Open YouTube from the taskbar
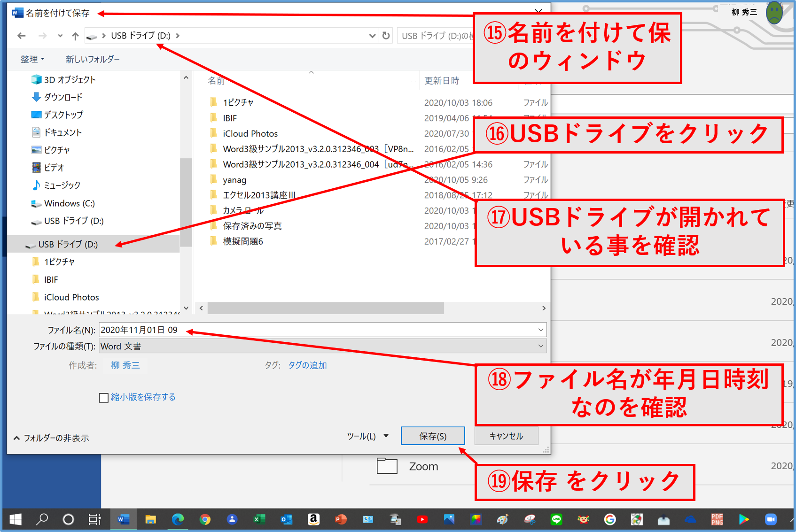 pyautogui.click(x=422, y=519)
